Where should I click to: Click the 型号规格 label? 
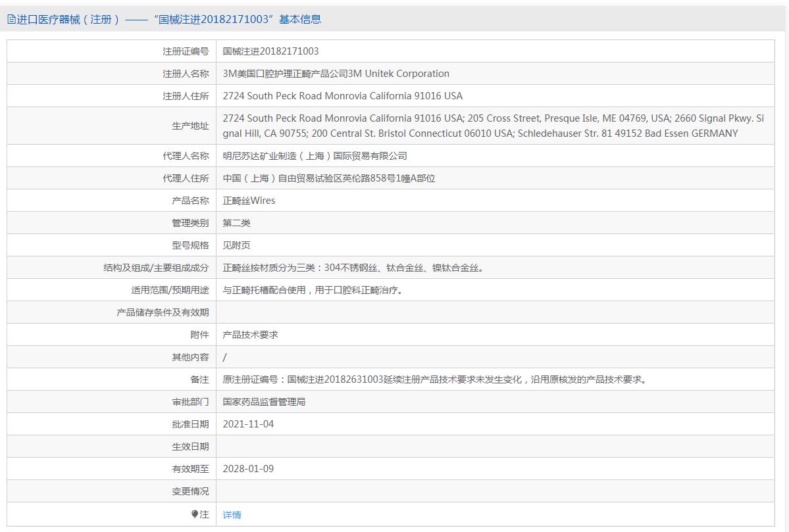point(190,245)
